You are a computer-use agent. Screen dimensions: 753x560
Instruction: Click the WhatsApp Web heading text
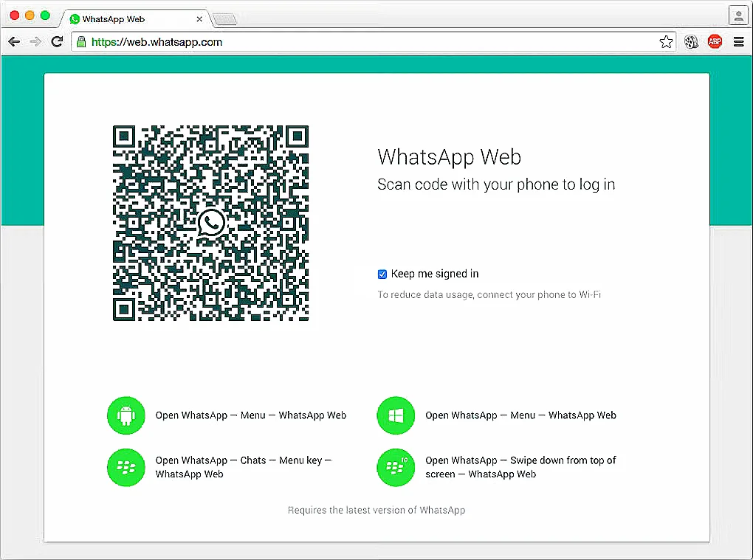tap(449, 157)
